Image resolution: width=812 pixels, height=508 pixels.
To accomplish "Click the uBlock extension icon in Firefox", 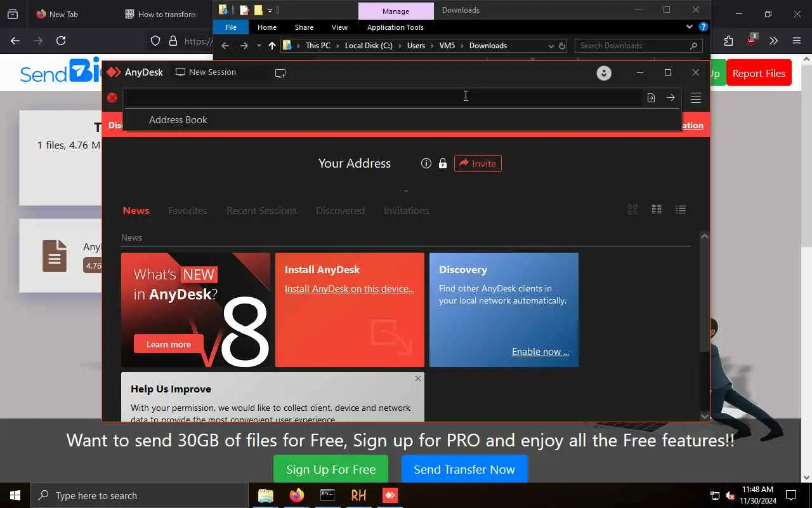I will (x=752, y=40).
